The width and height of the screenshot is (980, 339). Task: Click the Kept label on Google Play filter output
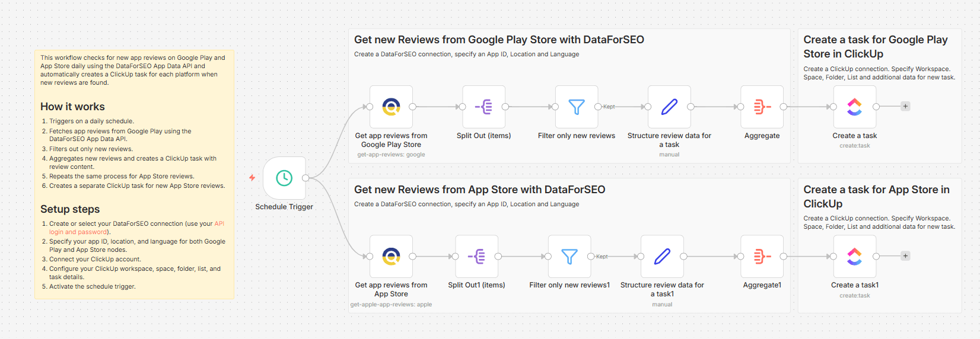coord(609,107)
